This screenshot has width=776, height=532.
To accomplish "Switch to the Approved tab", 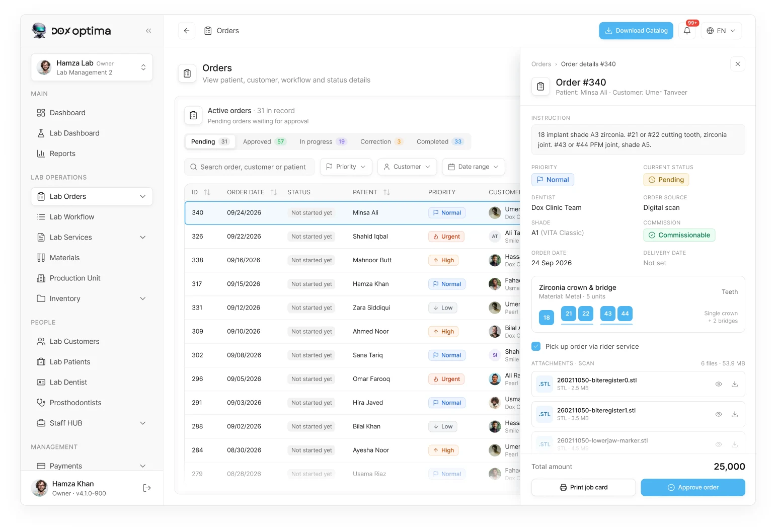I will 264,142.
